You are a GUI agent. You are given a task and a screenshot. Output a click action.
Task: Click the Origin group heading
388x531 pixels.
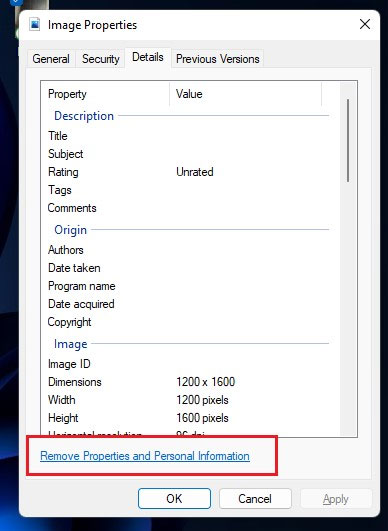point(70,230)
